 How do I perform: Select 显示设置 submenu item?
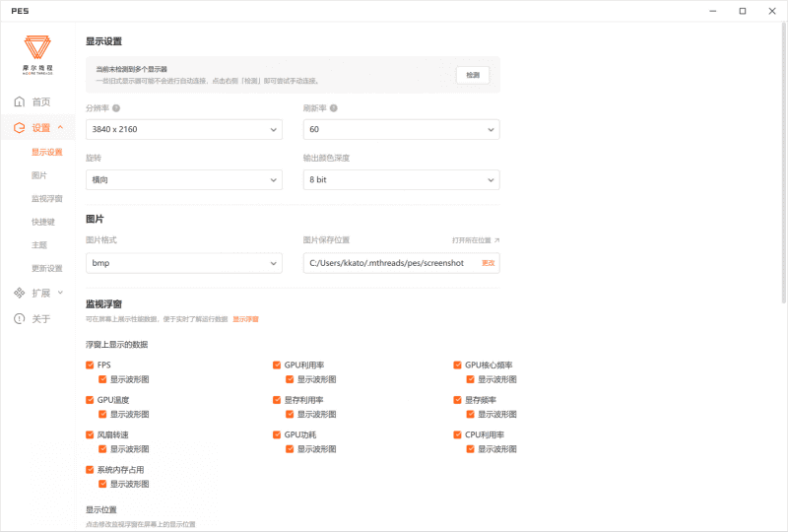[46, 152]
